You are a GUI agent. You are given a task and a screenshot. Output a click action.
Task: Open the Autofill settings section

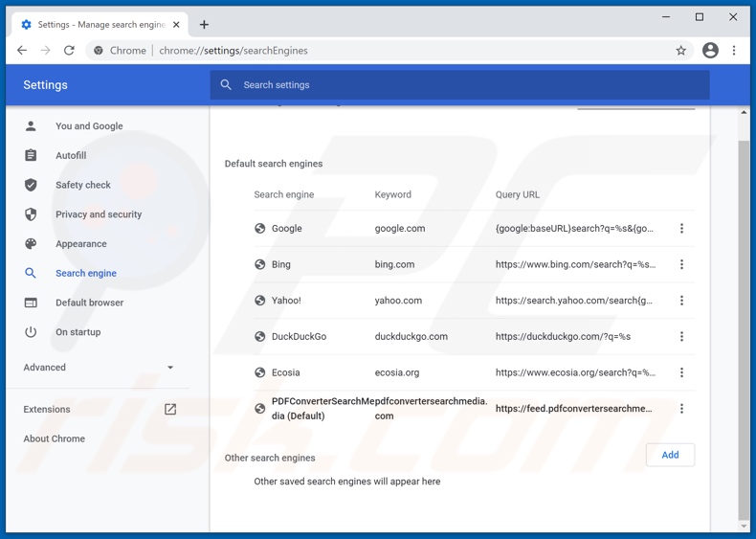click(x=71, y=155)
